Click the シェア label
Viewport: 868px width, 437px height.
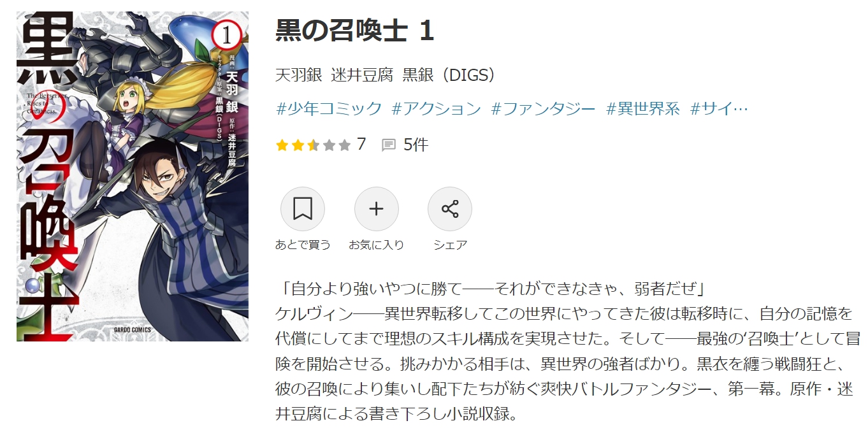(450, 245)
